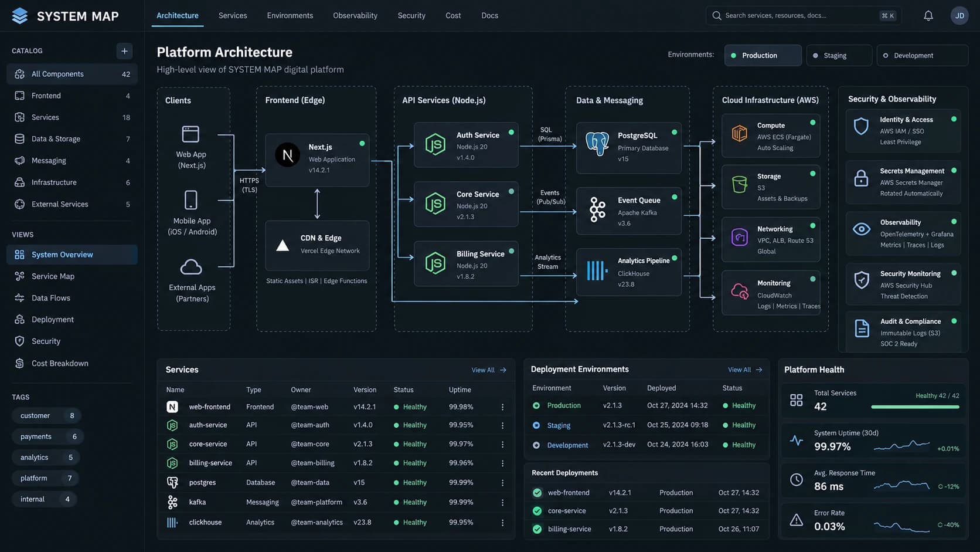Open billing-service row actions menu

point(502,463)
